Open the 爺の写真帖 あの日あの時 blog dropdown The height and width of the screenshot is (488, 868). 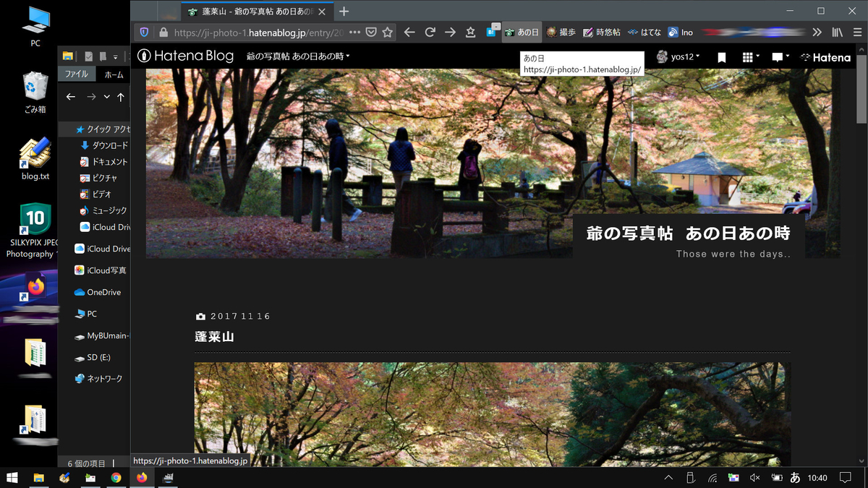298,56
